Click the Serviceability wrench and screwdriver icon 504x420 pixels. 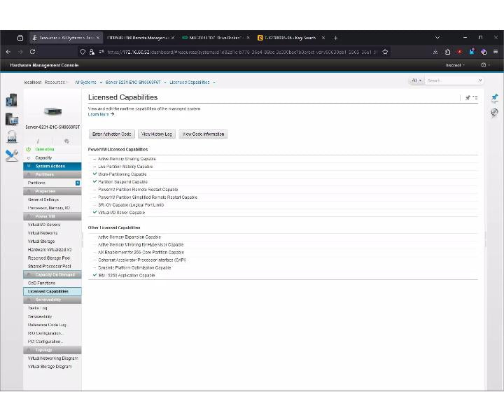(x=12, y=155)
